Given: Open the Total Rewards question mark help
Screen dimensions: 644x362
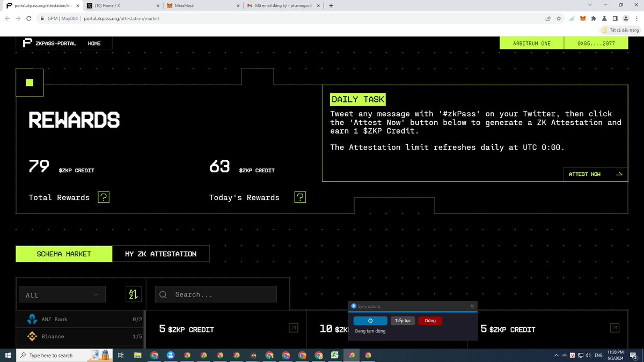Looking at the screenshot, I should point(104,197).
